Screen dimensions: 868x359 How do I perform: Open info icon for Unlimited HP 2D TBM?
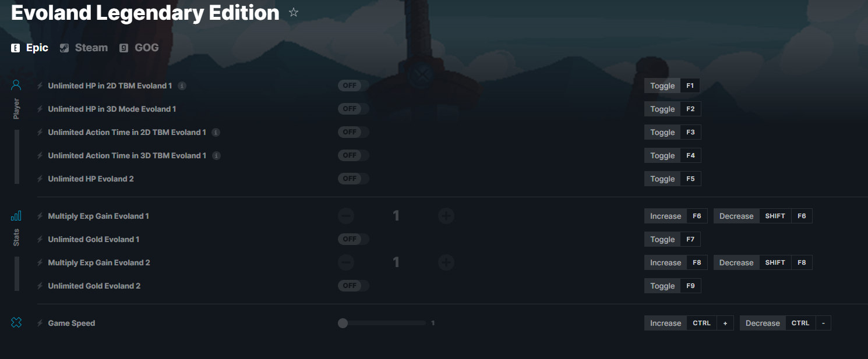pos(182,86)
